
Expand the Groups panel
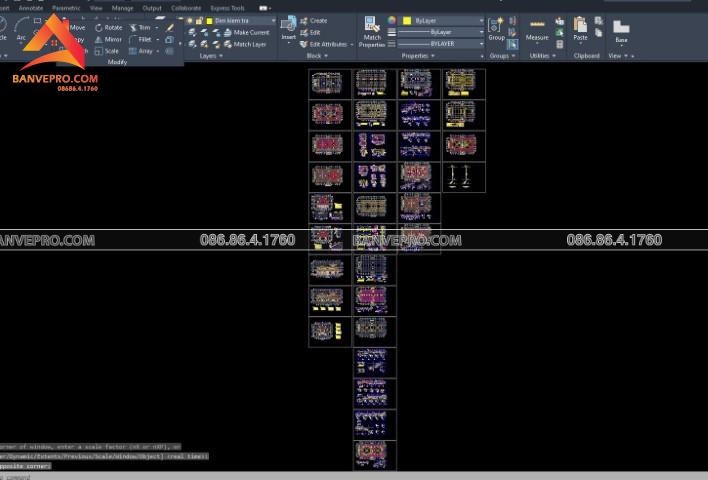[502, 56]
